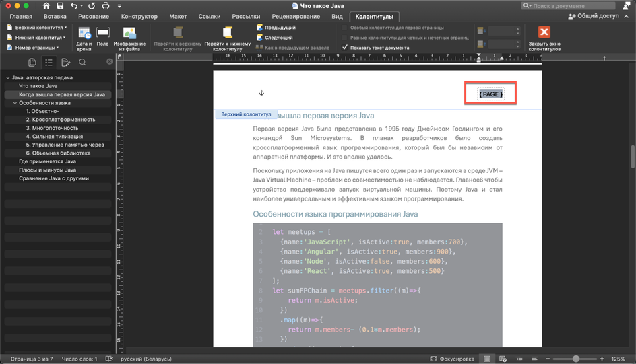Viewport: 636px width, 364px height.
Task: Switch to the Вставка tab
Action: coord(55,17)
